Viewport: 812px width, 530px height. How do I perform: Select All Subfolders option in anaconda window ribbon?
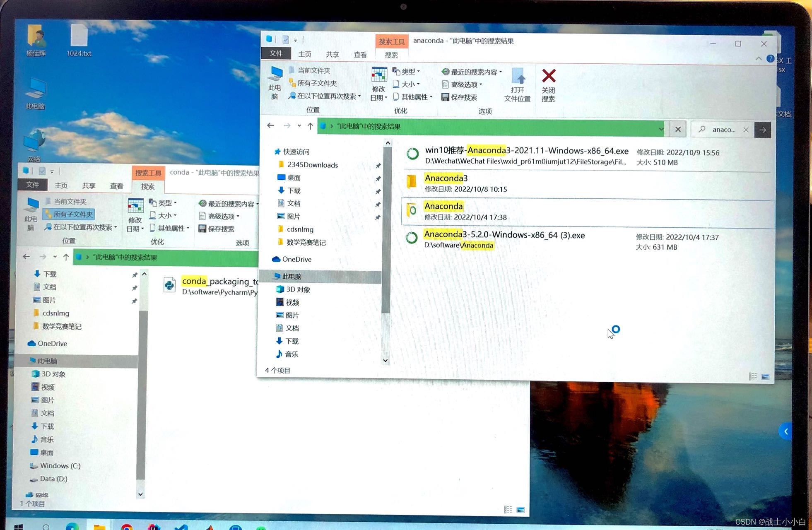point(313,83)
